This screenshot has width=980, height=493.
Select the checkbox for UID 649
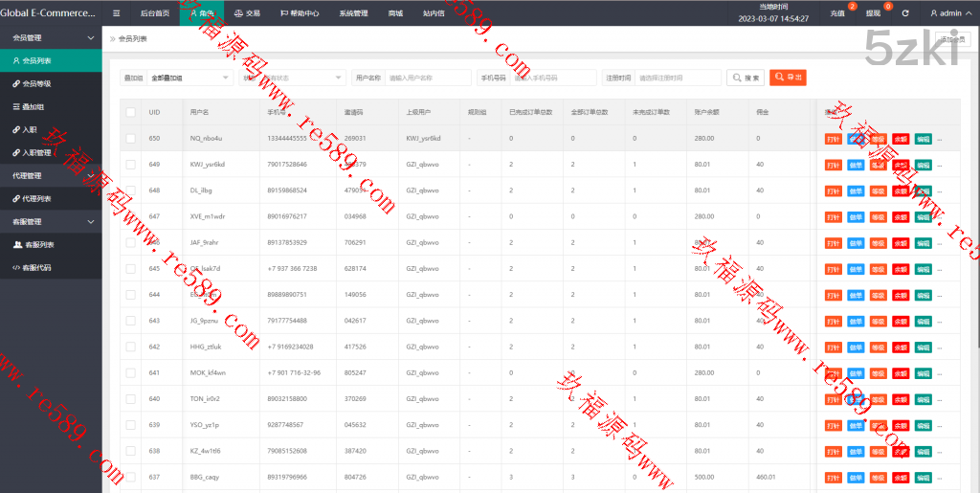[x=131, y=164]
